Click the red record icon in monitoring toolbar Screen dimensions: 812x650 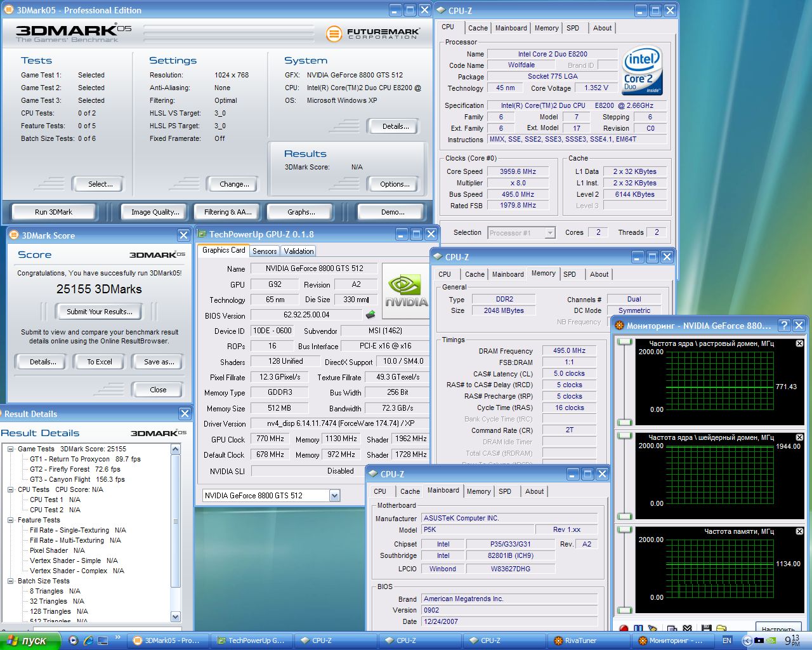click(624, 629)
